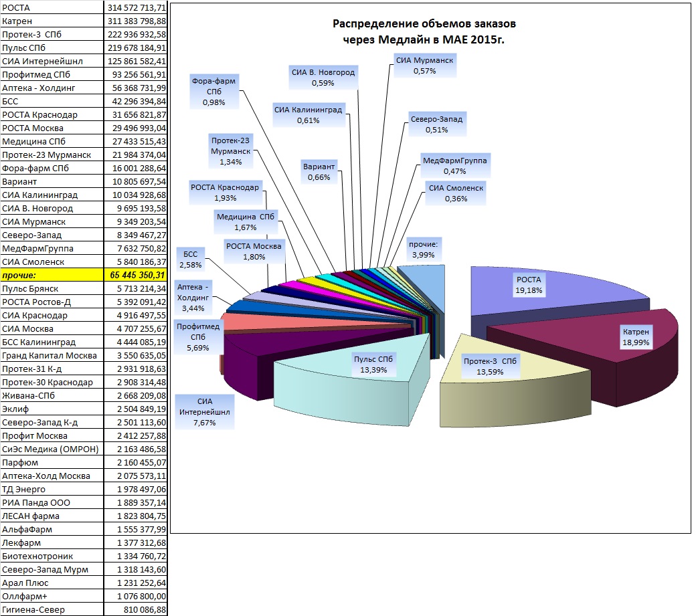Image resolution: width=696 pixels, height=616 pixels.
Task: Select the Фора-фарм СПб 0,98% label
Action: [x=214, y=92]
